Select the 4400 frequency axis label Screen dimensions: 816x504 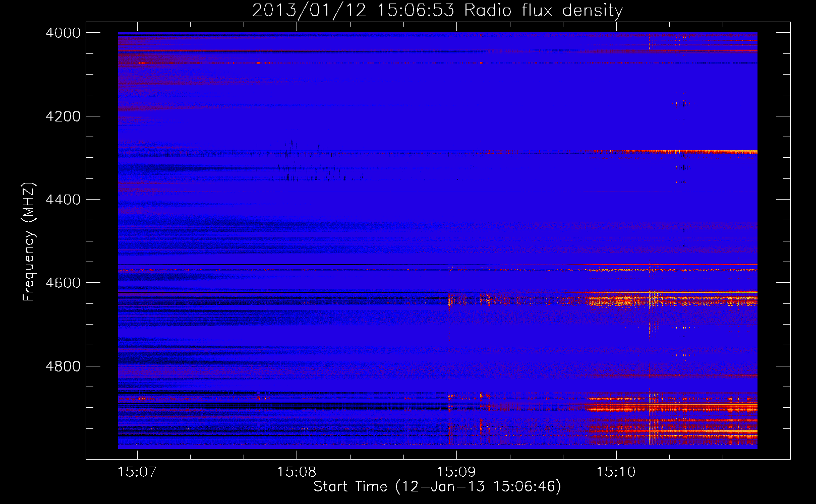63,200
